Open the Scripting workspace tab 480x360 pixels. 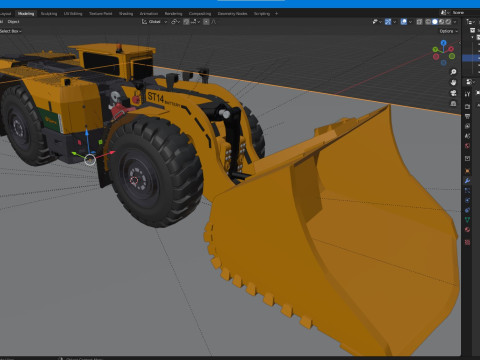(262, 14)
